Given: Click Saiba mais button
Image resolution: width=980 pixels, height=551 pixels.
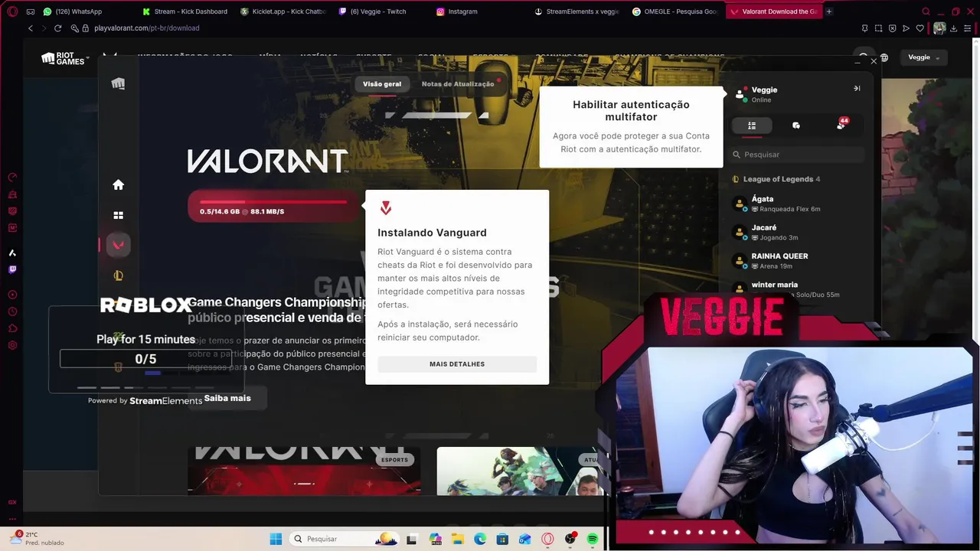Looking at the screenshot, I should pyautogui.click(x=227, y=398).
